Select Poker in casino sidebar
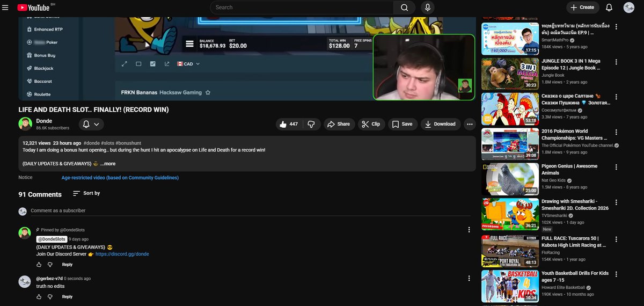This screenshot has height=306, width=644. tap(42, 42)
